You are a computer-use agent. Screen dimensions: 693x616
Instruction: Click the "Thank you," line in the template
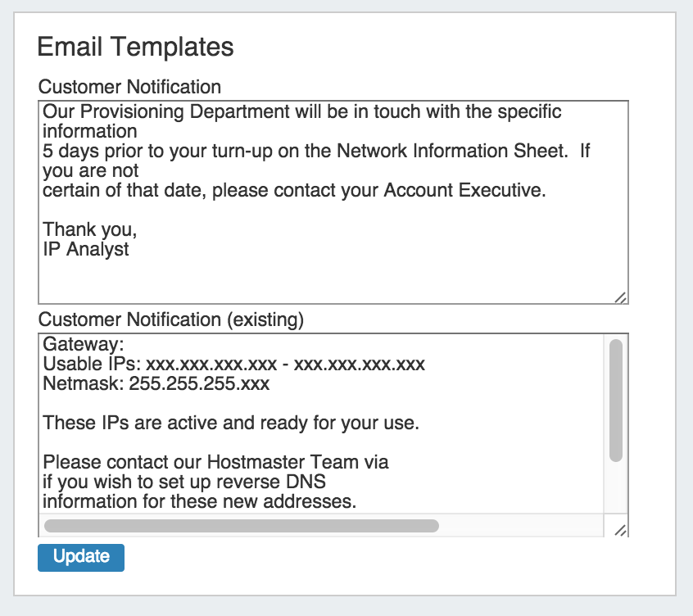click(90, 230)
